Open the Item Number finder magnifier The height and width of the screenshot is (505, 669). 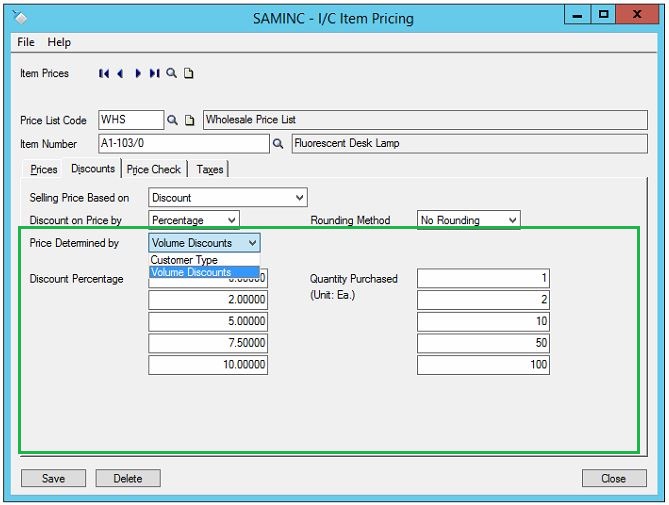point(278,144)
